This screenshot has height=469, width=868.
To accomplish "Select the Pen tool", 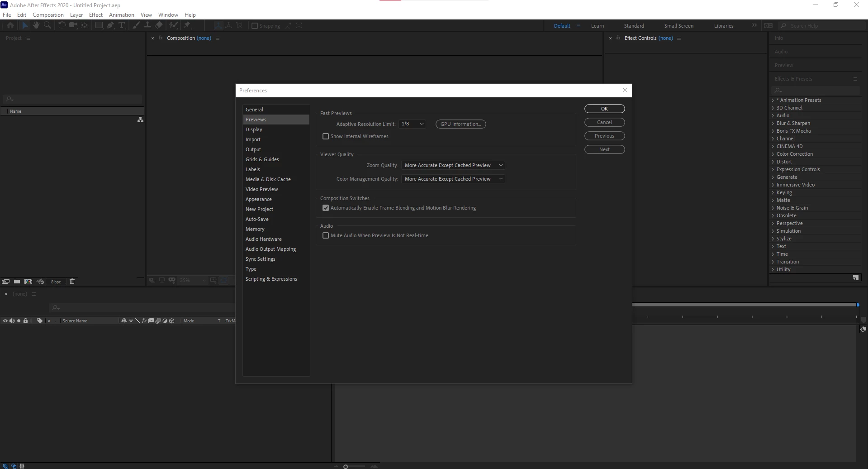I will pyautogui.click(x=110, y=25).
